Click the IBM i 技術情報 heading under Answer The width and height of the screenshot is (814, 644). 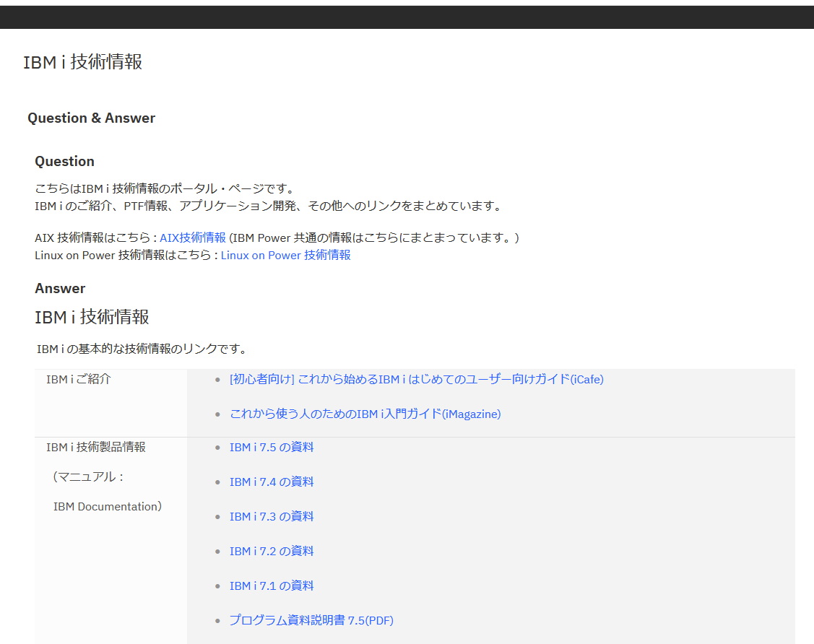click(92, 317)
